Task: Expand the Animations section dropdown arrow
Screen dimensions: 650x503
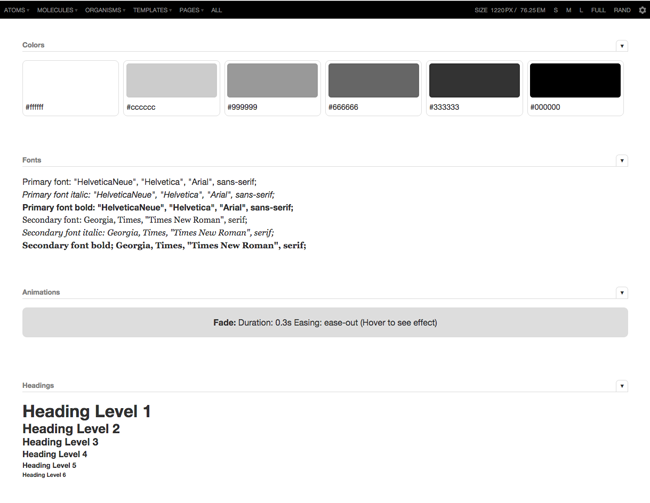Action: [x=622, y=293]
